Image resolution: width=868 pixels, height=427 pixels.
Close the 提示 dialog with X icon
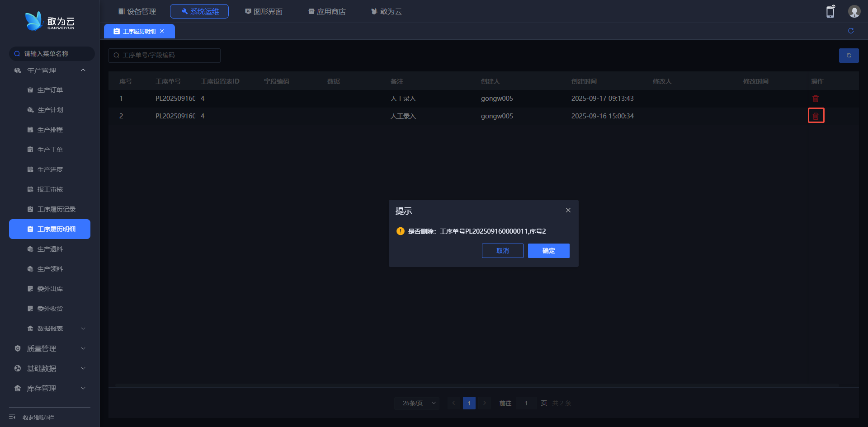(568, 210)
